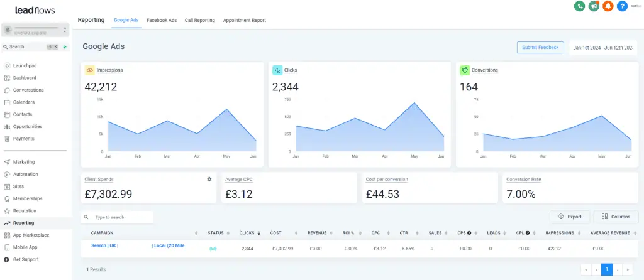Open the orange notifications bell
Viewport: 644px width, 280px height.
(608, 6)
